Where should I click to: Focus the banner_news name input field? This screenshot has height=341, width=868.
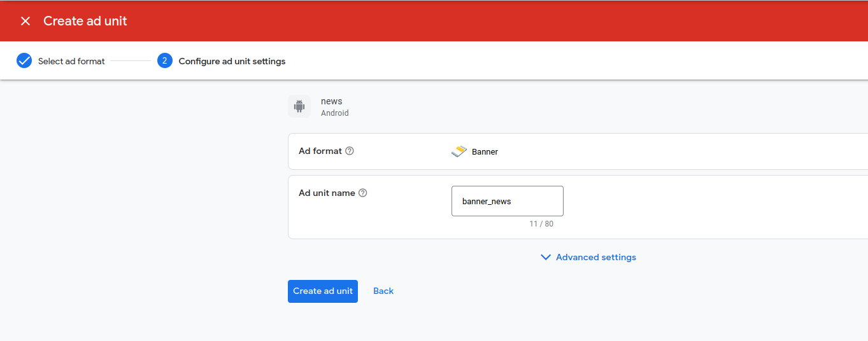[x=507, y=201]
